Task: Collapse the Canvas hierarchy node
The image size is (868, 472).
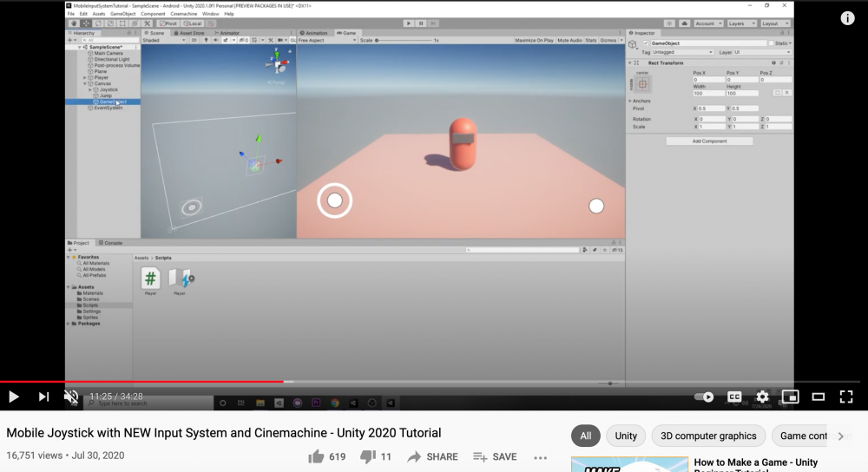Action: point(85,83)
